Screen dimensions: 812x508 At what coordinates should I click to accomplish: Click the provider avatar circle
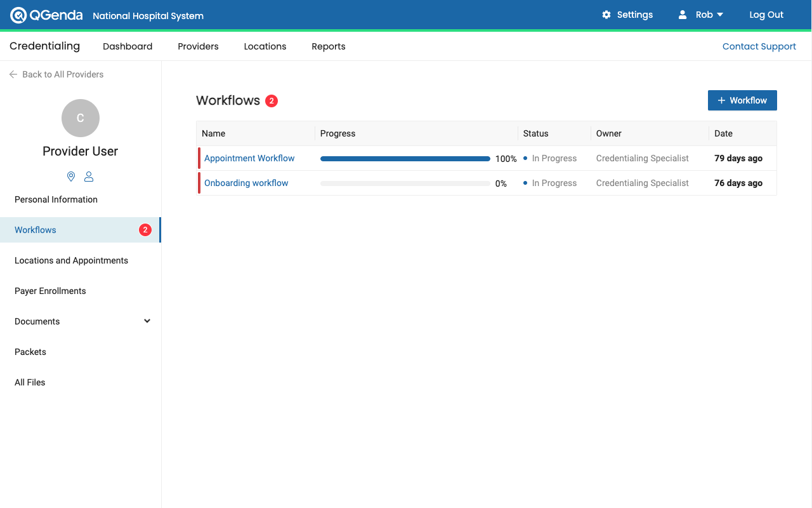(x=81, y=118)
